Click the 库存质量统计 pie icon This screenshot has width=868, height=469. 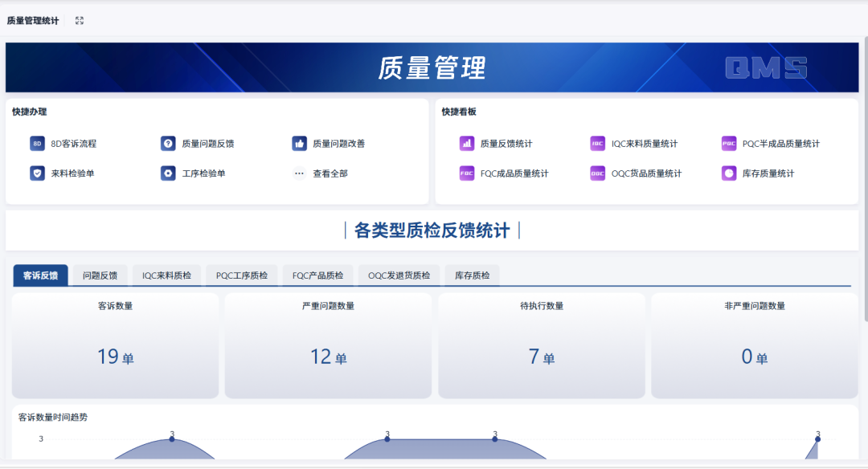[x=729, y=173]
